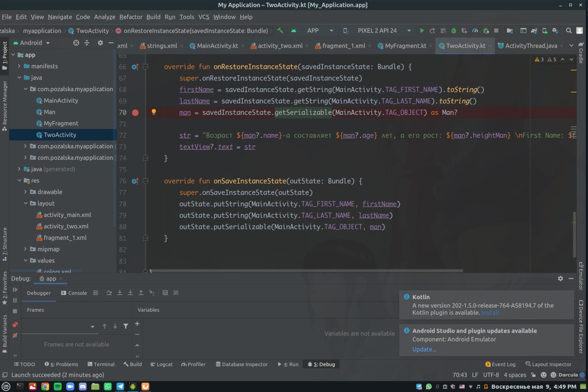Open Spotify from the taskbar
The image size is (588, 392).
tap(57, 386)
